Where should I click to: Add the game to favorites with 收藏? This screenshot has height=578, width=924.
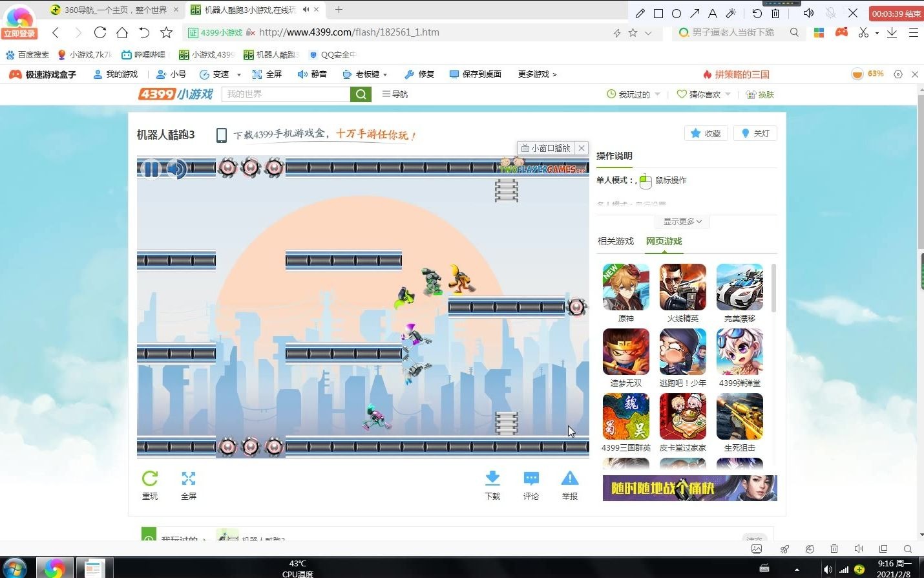[706, 133]
